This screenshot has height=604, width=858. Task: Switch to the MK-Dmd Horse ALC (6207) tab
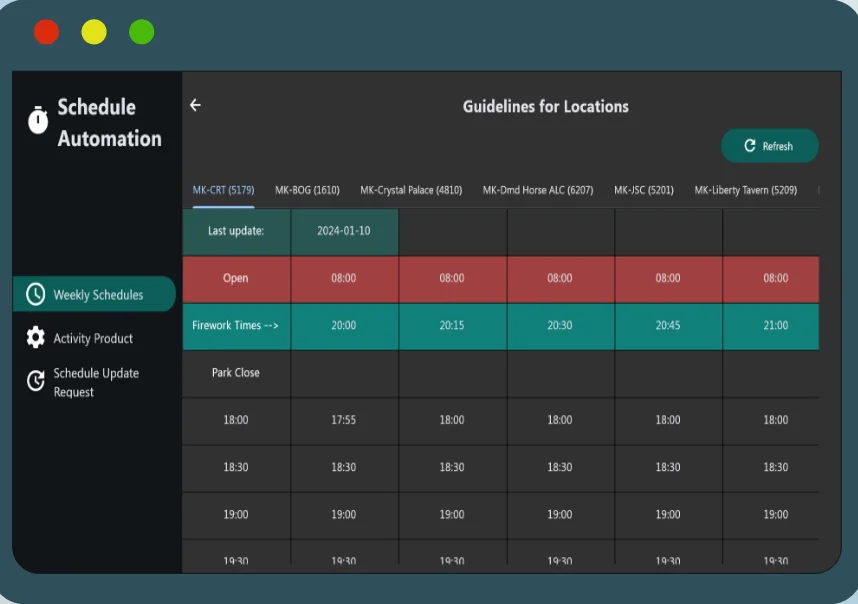(x=538, y=190)
